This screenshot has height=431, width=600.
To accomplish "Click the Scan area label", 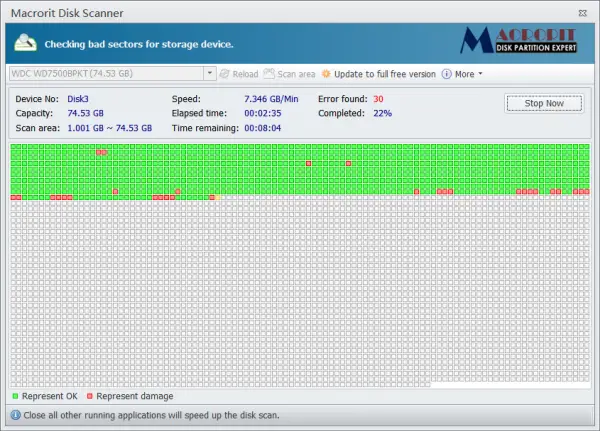I will [x=296, y=74].
